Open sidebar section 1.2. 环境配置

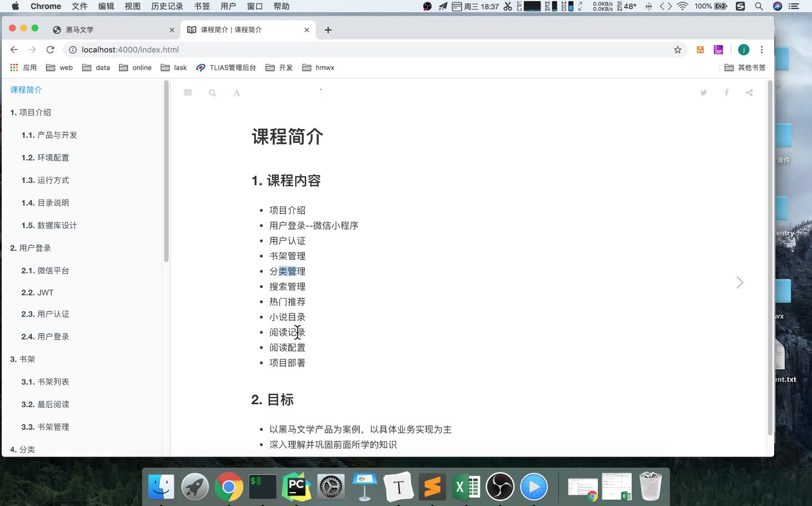(46, 158)
